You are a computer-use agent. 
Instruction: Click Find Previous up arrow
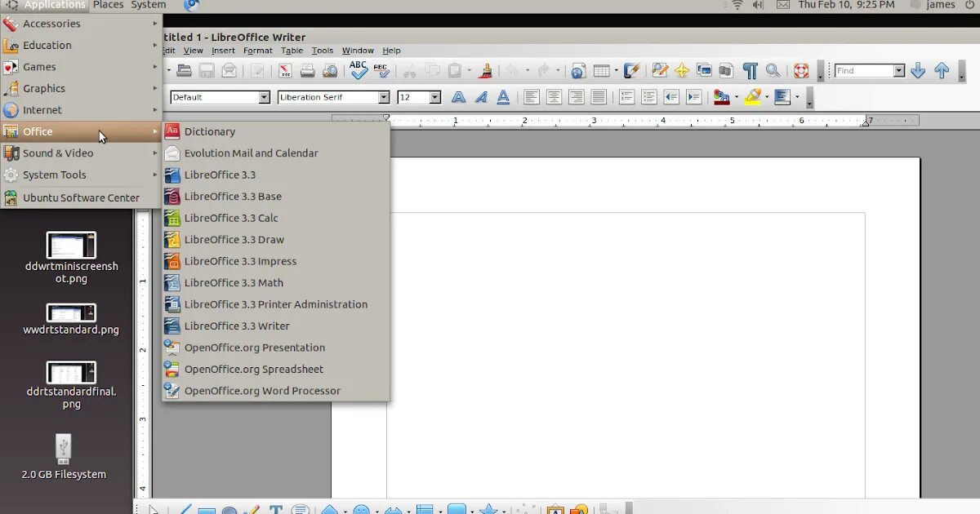click(x=942, y=71)
